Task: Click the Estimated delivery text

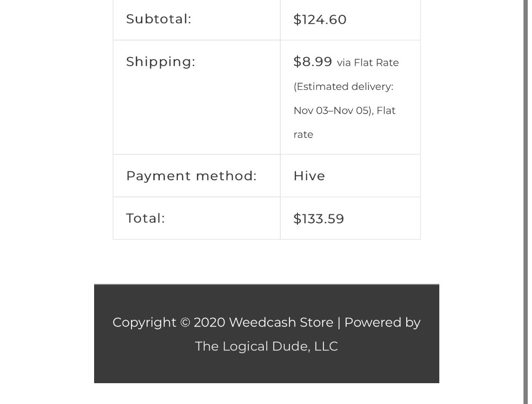Action: (343, 87)
